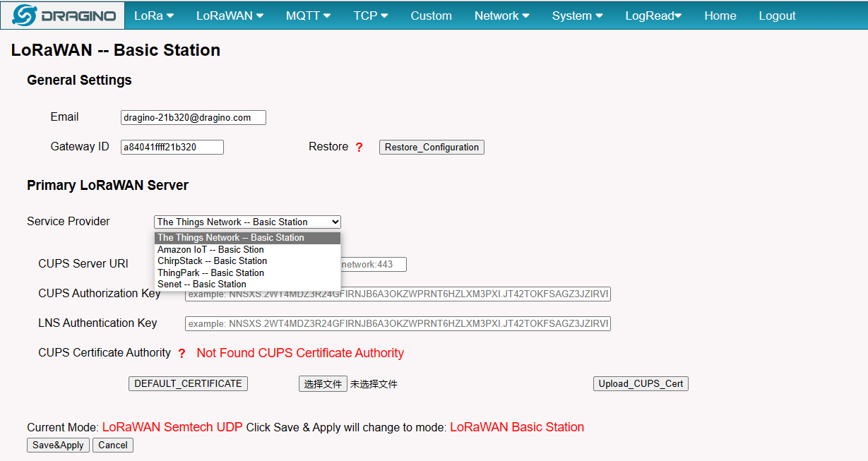Image resolution: width=868 pixels, height=461 pixels.
Task: Click the red 'LoRaWAN Basic Station' mode text
Action: point(517,427)
